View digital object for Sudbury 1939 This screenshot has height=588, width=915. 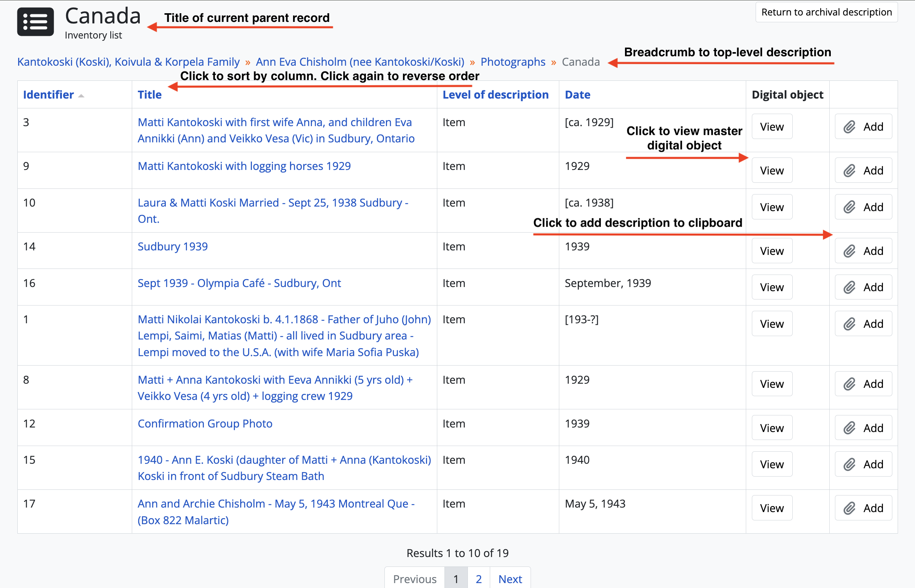click(772, 251)
